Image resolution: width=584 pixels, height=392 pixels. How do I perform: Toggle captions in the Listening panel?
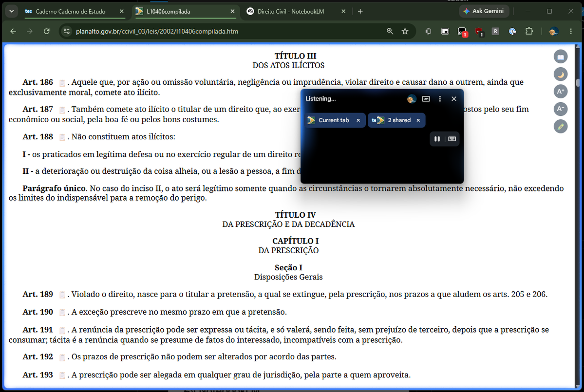pyautogui.click(x=426, y=99)
